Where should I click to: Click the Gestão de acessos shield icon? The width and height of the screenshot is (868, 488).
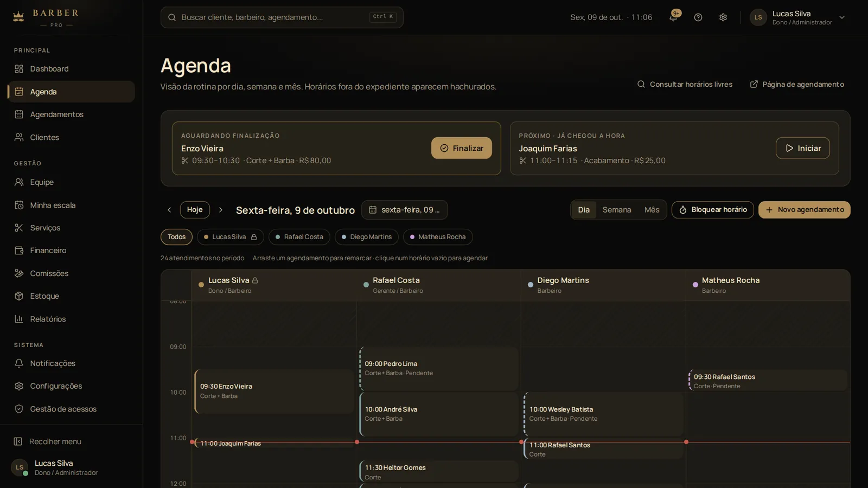pyautogui.click(x=19, y=409)
